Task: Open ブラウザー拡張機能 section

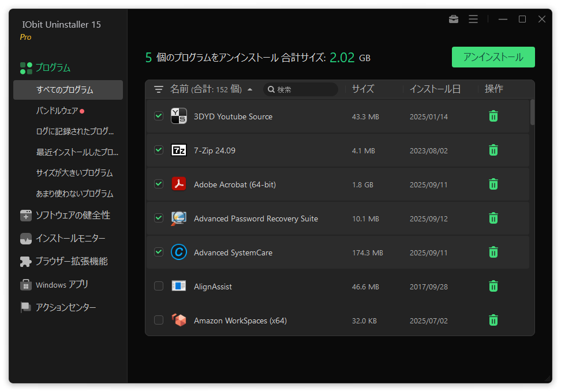Action: click(x=71, y=261)
